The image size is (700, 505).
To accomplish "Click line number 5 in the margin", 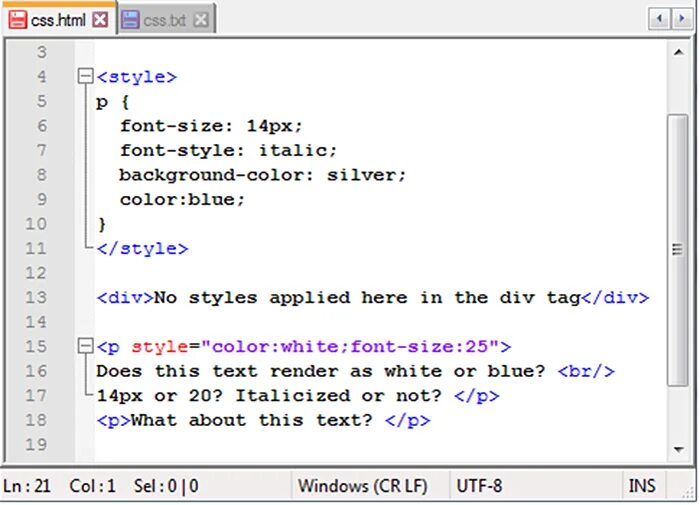I will coord(41,101).
